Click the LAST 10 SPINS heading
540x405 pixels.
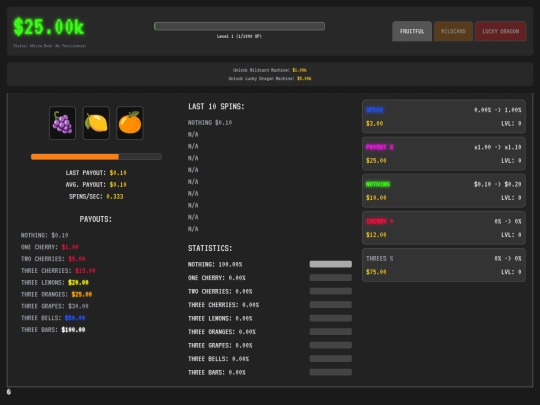click(216, 106)
